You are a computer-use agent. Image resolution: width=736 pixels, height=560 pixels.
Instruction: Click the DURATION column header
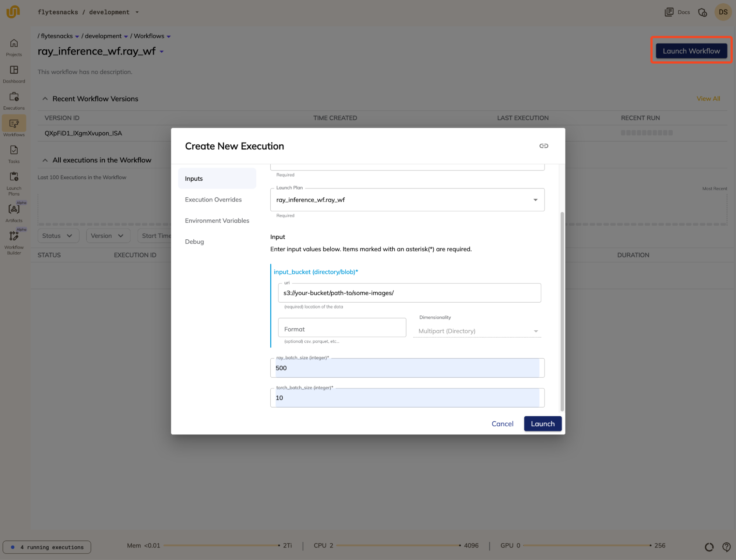click(x=633, y=255)
